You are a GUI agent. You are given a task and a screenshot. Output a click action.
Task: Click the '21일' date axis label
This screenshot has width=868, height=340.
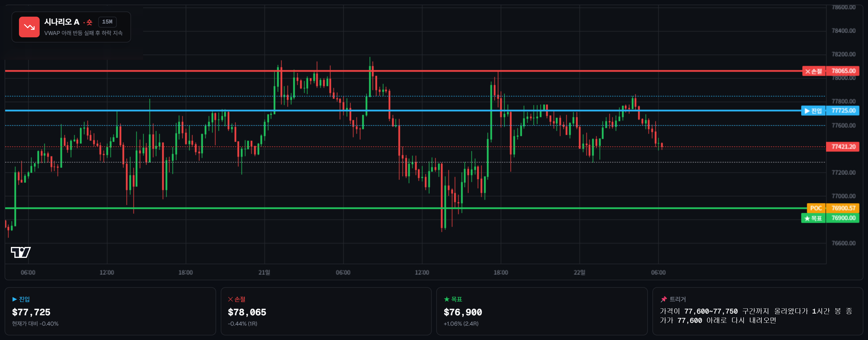click(x=264, y=272)
